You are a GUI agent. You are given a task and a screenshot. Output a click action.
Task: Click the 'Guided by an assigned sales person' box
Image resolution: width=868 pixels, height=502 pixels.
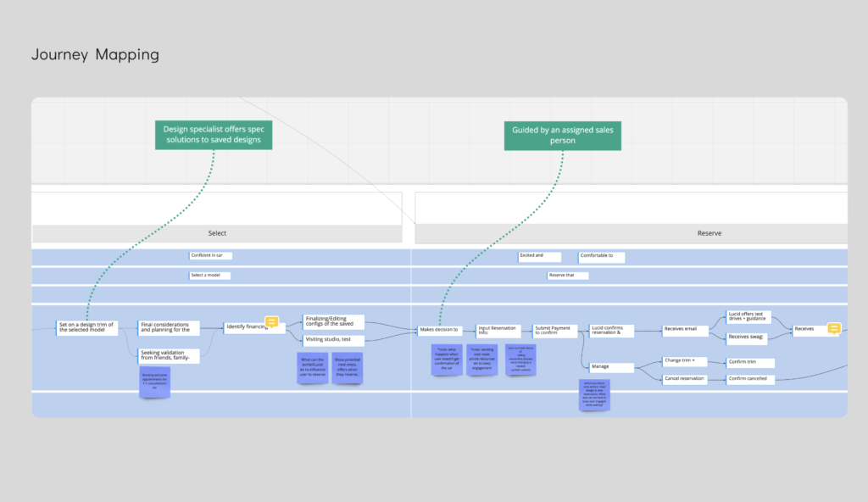pyautogui.click(x=563, y=135)
